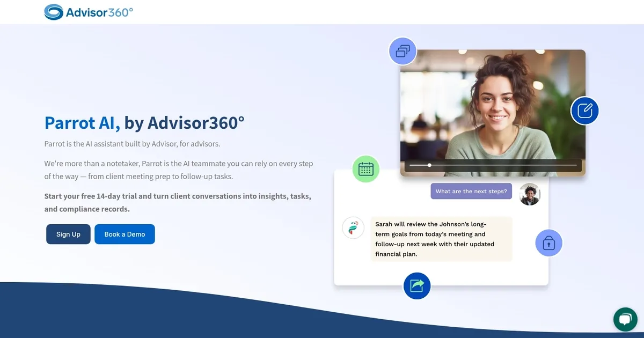644x338 pixels.
Task: Click the "Start your free 14-day trial" text
Action: (178, 202)
